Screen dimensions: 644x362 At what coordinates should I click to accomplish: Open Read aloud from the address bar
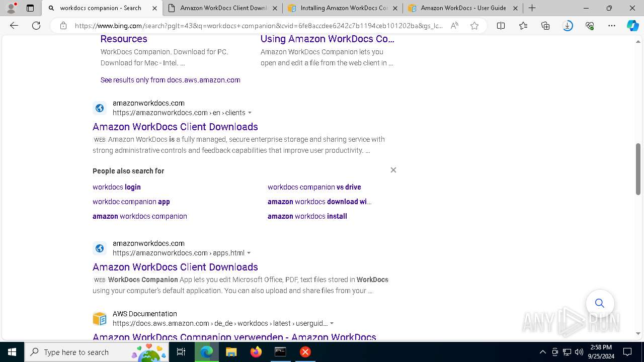tap(454, 26)
